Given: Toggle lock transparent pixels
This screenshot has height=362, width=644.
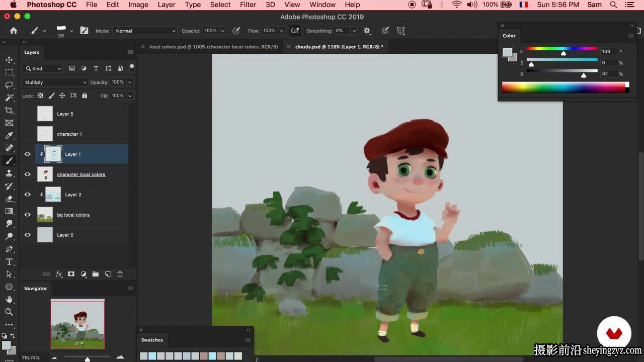Looking at the screenshot, I should click(x=40, y=96).
